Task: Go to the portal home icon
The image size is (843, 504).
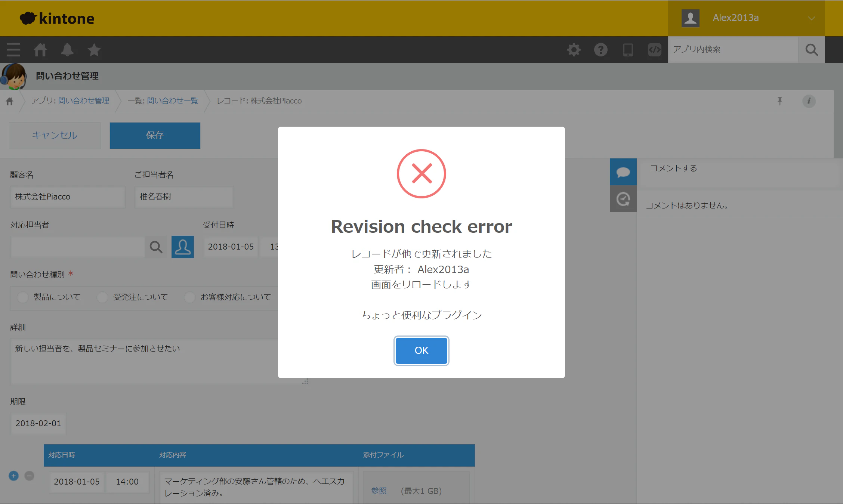Action: click(40, 50)
